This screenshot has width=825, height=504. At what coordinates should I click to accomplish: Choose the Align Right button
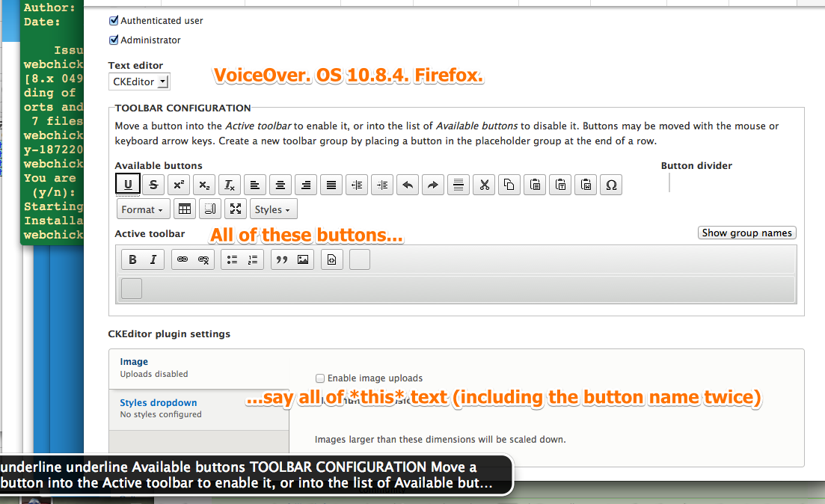pos(306,185)
